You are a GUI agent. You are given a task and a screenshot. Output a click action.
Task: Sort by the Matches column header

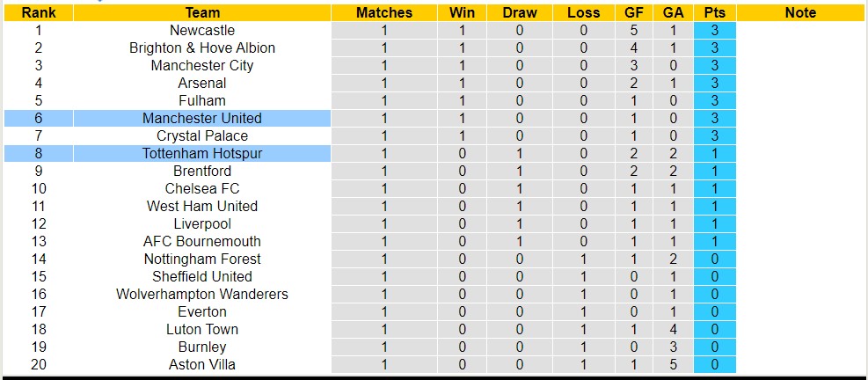click(x=383, y=12)
